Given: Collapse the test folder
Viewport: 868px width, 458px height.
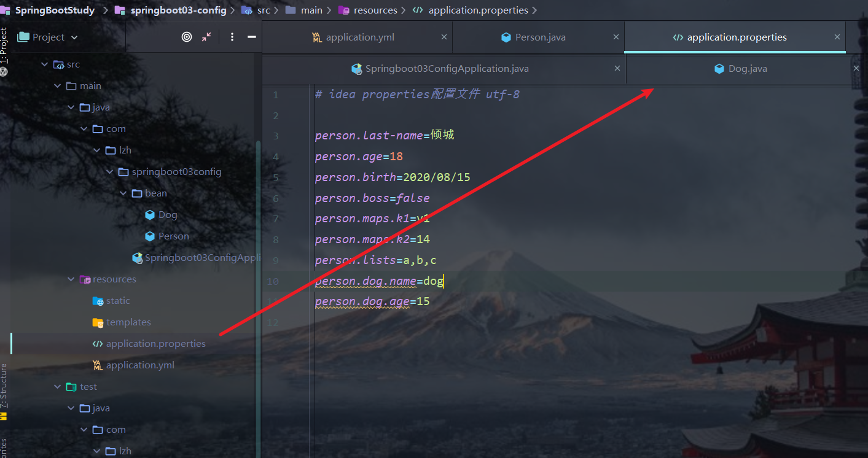Looking at the screenshot, I should [x=57, y=387].
